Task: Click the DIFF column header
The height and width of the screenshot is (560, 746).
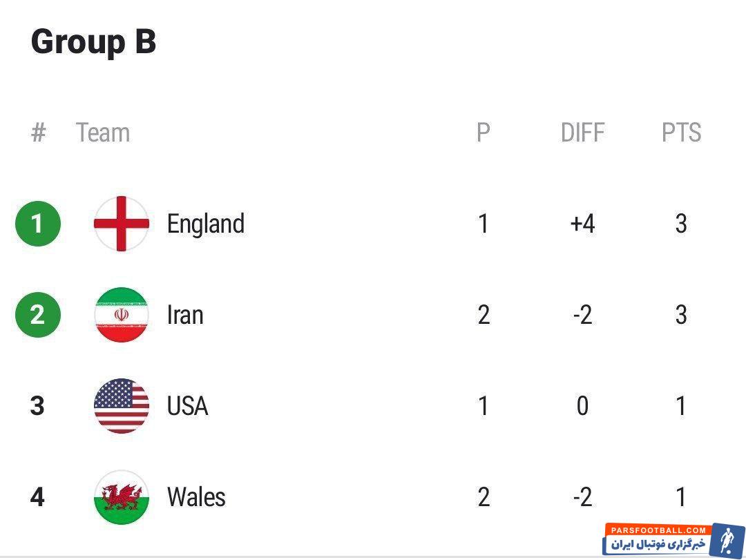Action: 582,133
